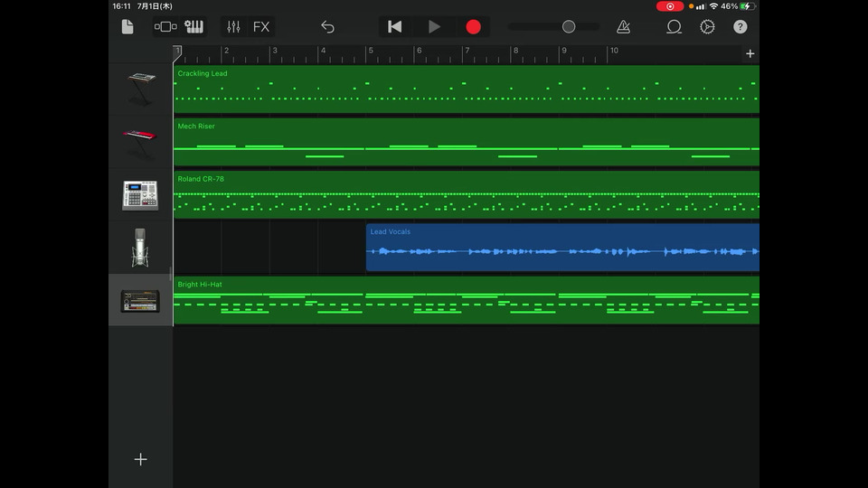868x488 pixels.
Task: Click bar 10 on the ruler
Action: point(613,51)
